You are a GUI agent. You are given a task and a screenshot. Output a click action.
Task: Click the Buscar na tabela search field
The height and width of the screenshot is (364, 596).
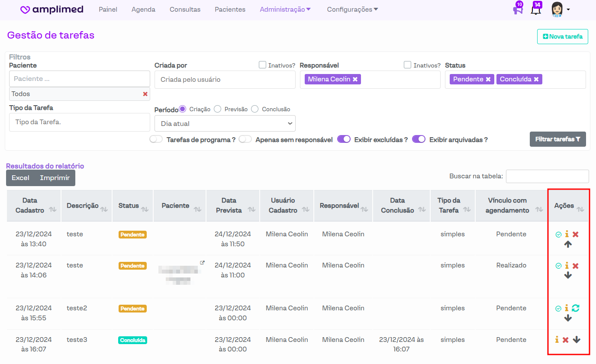547,176
